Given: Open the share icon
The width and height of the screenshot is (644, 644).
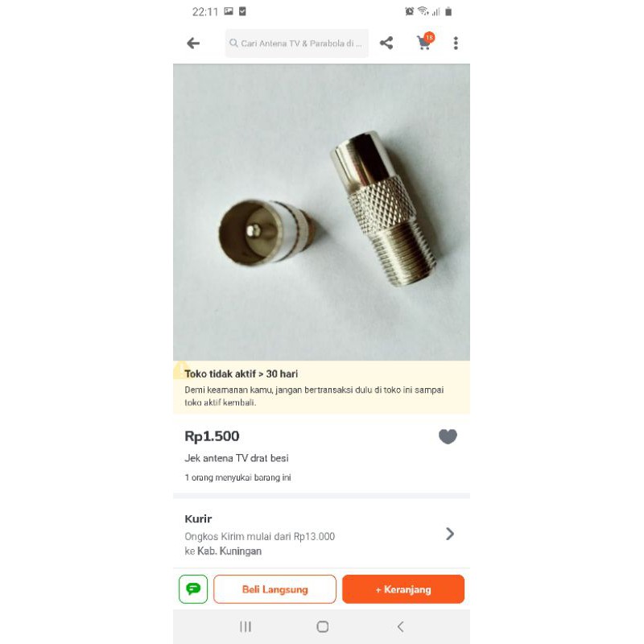Looking at the screenshot, I should [386, 43].
